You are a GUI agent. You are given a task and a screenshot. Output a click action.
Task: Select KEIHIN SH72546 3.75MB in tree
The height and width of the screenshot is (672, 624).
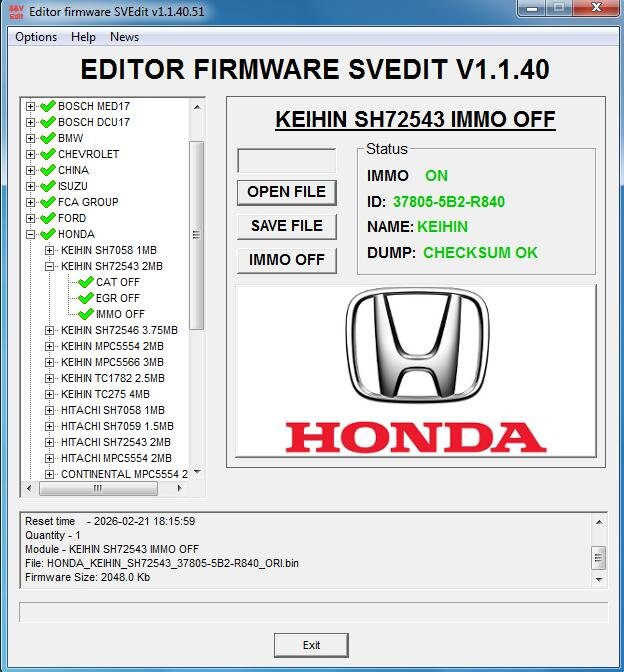(x=119, y=330)
